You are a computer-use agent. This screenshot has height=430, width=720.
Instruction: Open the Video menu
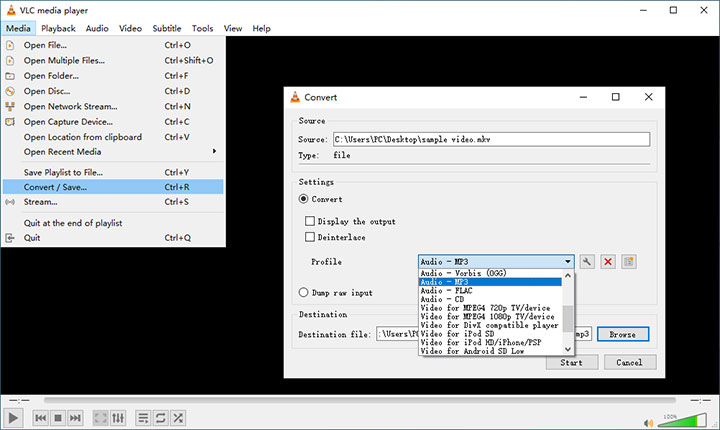point(130,28)
